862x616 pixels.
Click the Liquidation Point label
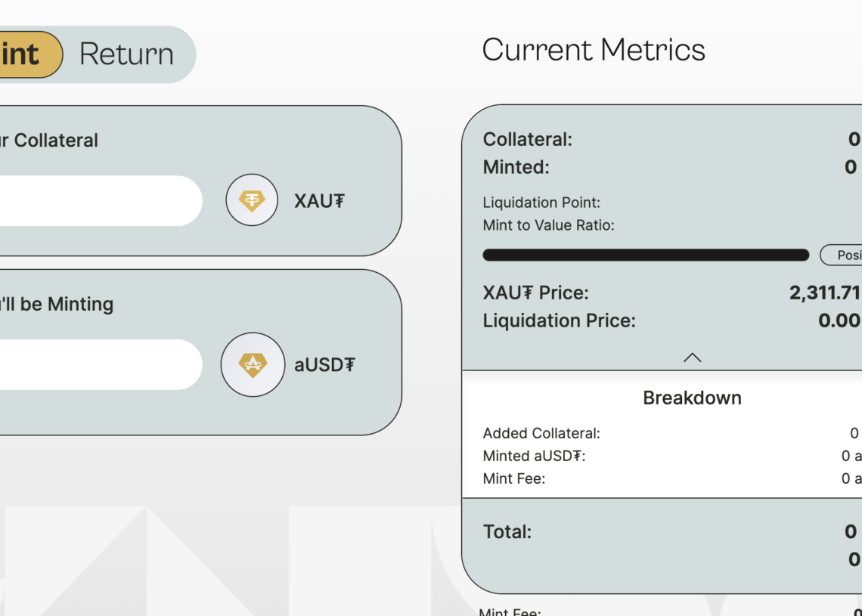click(x=541, y=203)
